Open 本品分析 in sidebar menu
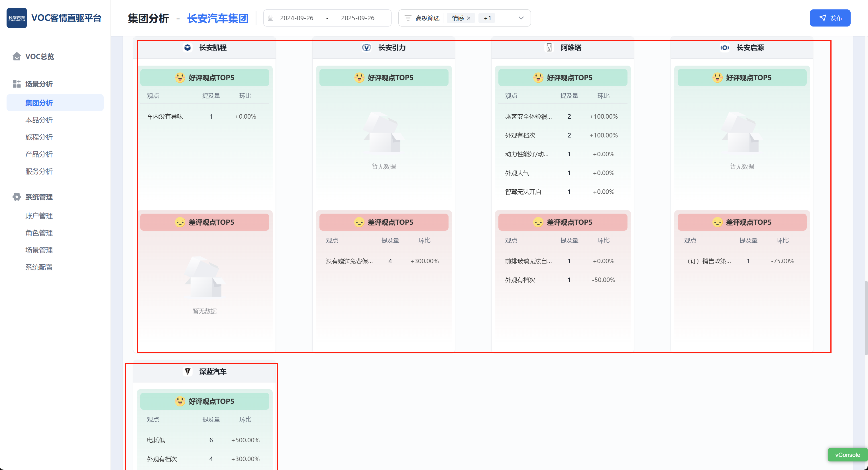868x470 pixels. tap(39, 120)
